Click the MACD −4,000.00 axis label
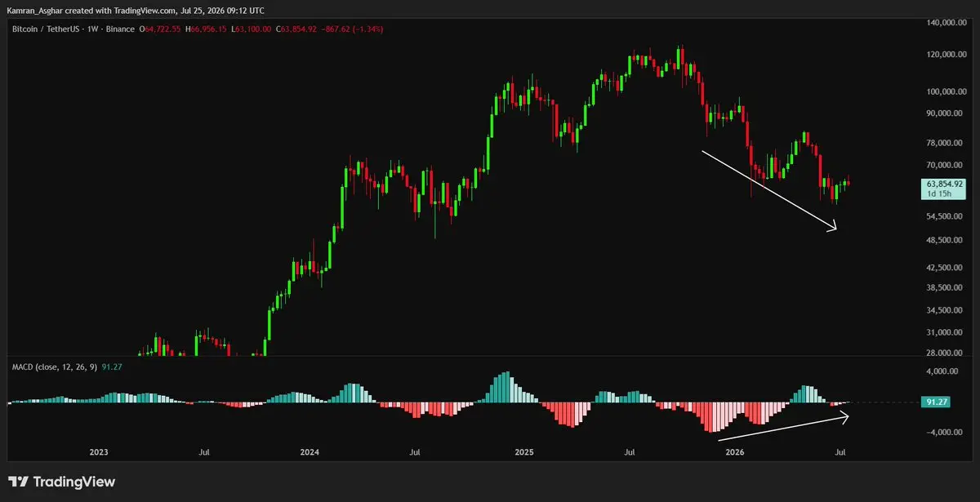 [x=943, y=433]
